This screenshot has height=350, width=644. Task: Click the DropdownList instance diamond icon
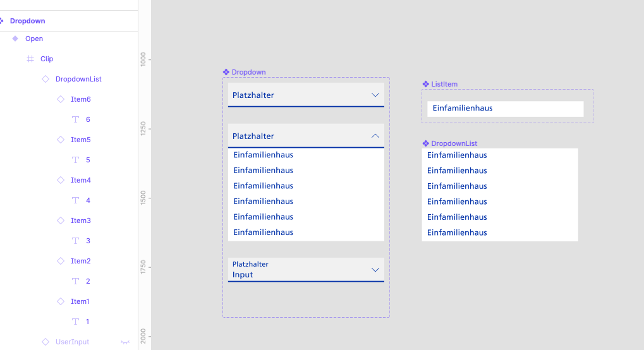click(x=46, y=79)
